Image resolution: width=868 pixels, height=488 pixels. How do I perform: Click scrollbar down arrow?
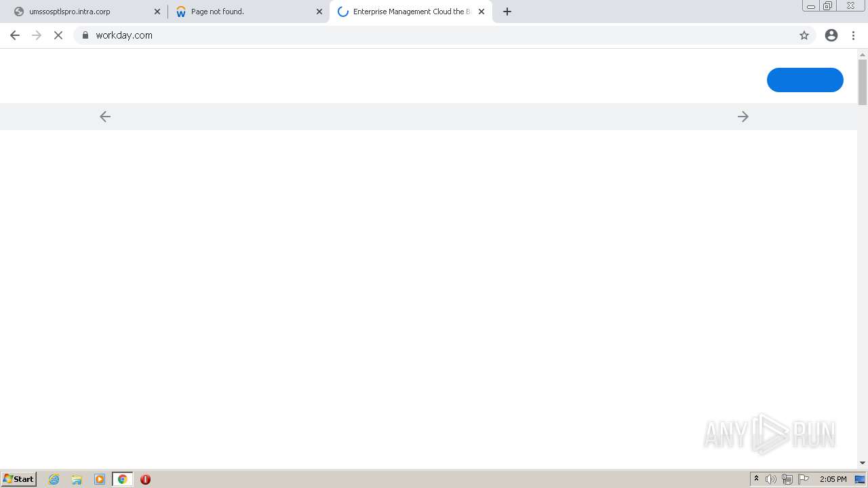tap(863, 463)
